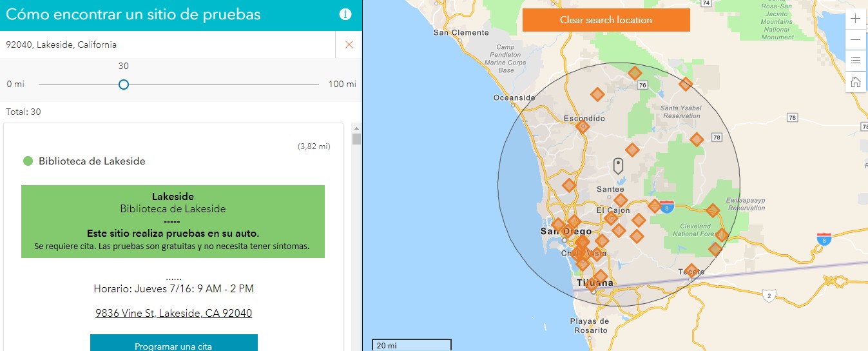
Task: Select the test site marker above Tecate
Action: (x=691, y=270)
